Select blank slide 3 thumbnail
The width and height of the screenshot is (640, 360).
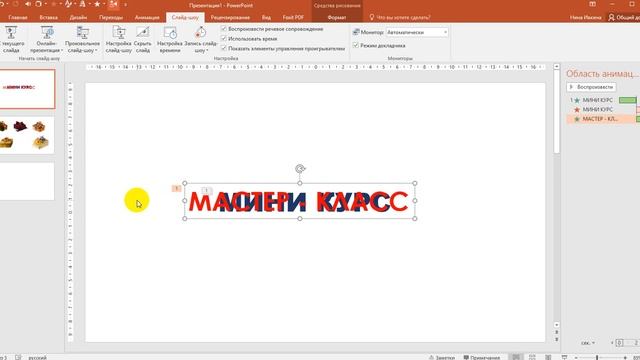[x=27, y=181]
